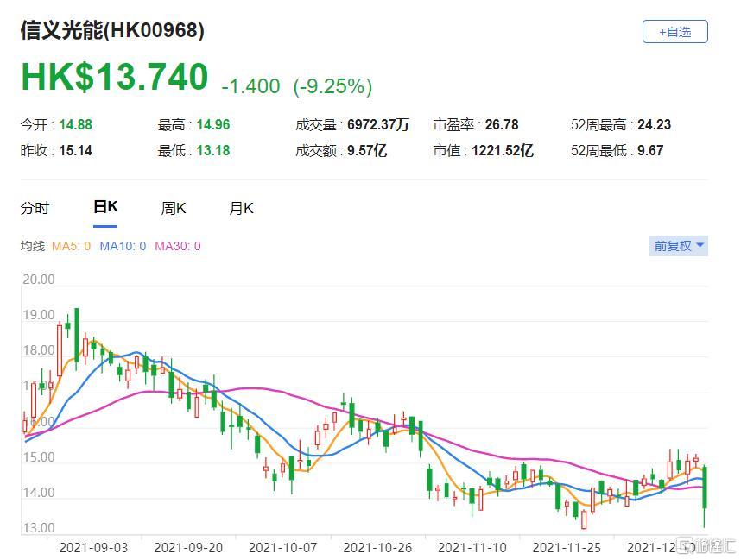Click the 2021-11-10 date axis label
The height and width of the screenshot is (560, 741).
click(472, 548)
